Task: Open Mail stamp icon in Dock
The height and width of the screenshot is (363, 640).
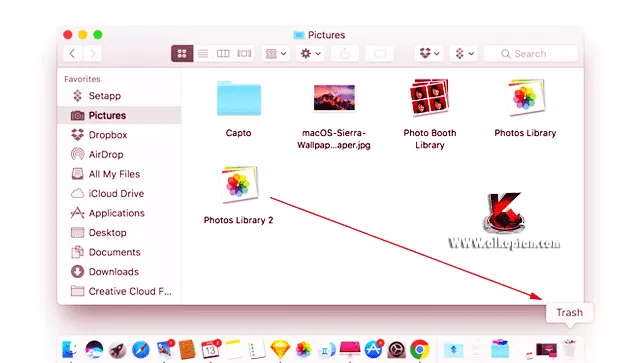Action: tap(164, 350)
